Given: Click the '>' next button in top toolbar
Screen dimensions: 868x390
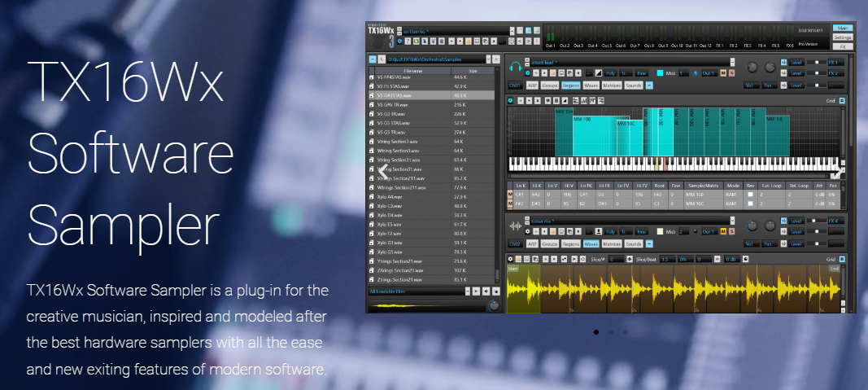Looking at the screenshot, I should click(528, 41).
